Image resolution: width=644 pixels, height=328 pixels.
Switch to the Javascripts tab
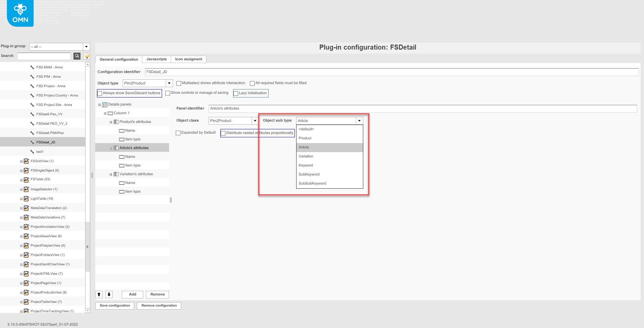point(156,59)
